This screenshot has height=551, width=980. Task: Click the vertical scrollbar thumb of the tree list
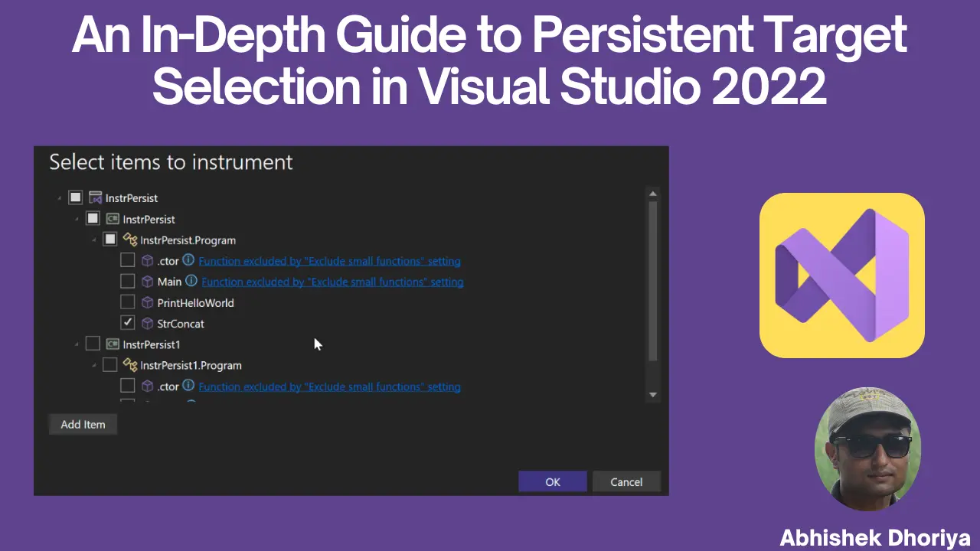pos(653,281)
